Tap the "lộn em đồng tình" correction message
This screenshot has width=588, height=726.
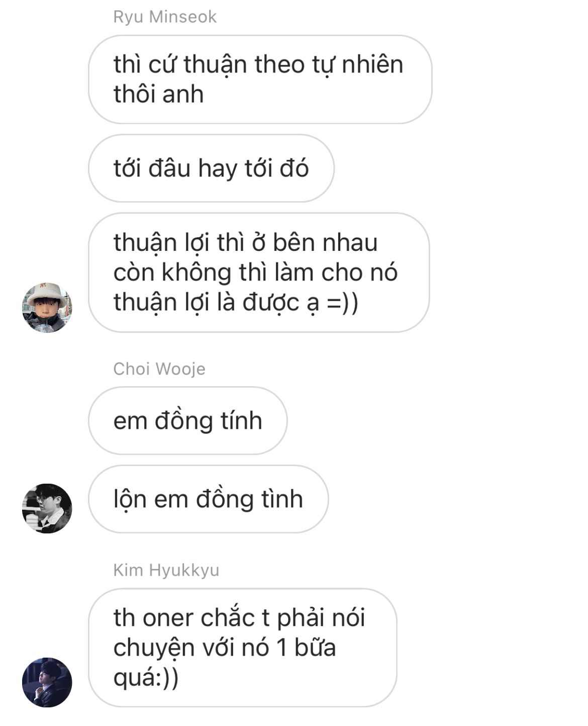click(x=208, y=499)
